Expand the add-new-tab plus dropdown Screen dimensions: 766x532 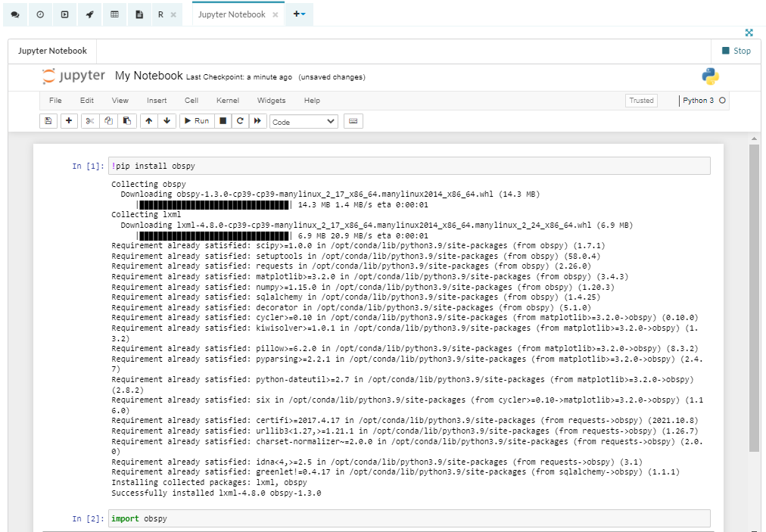tap(299, 14)
